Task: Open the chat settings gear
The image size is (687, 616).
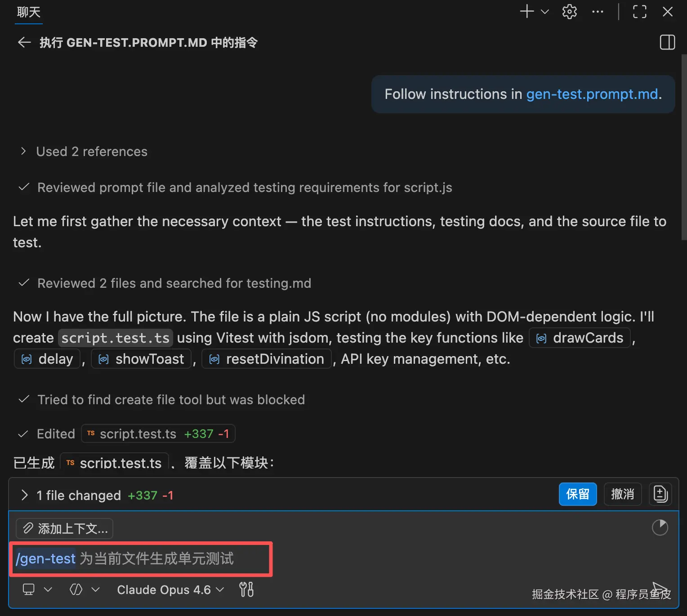Action: pos(569,12)
